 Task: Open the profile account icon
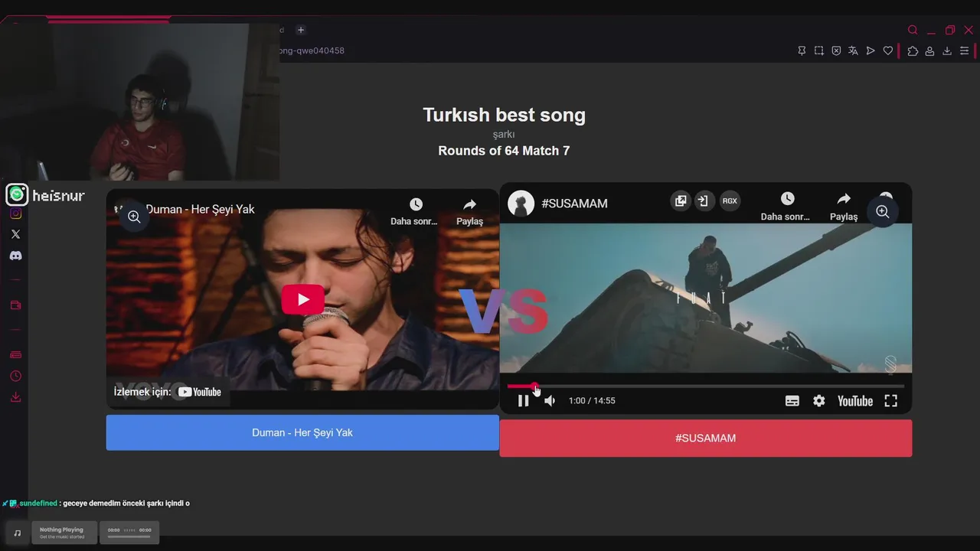(929, 51)
